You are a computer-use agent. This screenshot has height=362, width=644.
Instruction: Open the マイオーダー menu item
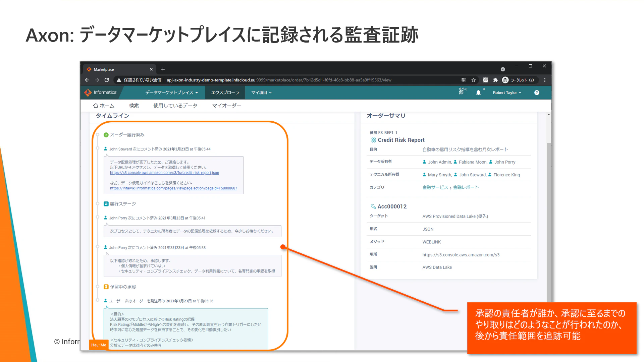tap(227, 106)
